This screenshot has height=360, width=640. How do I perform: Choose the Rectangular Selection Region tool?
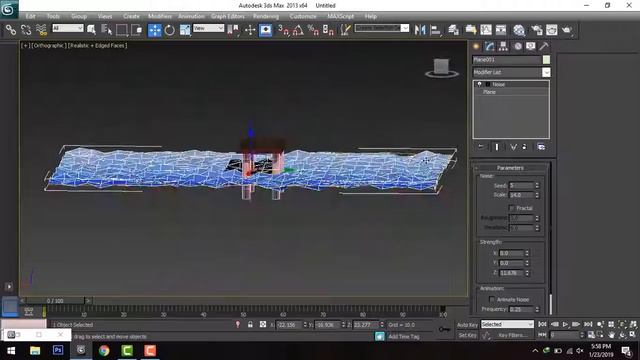[x=122, y=30]
